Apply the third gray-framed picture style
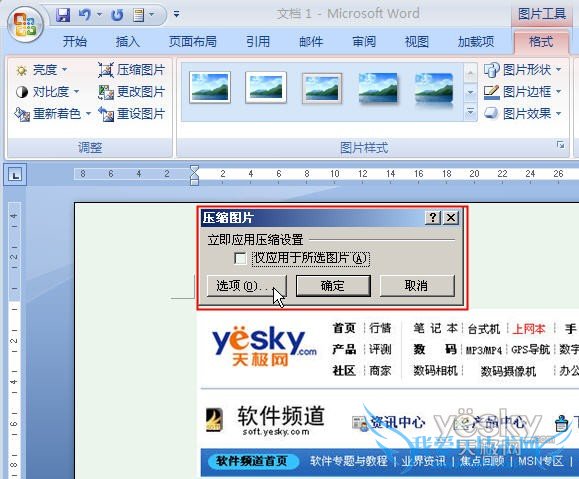The image size is (579, 479). 322,88
